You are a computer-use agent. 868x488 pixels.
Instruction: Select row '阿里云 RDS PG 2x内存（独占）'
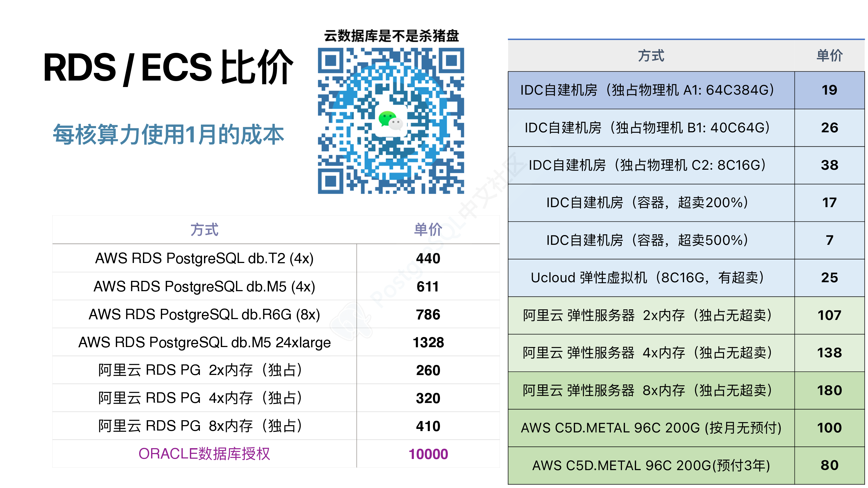276,370
